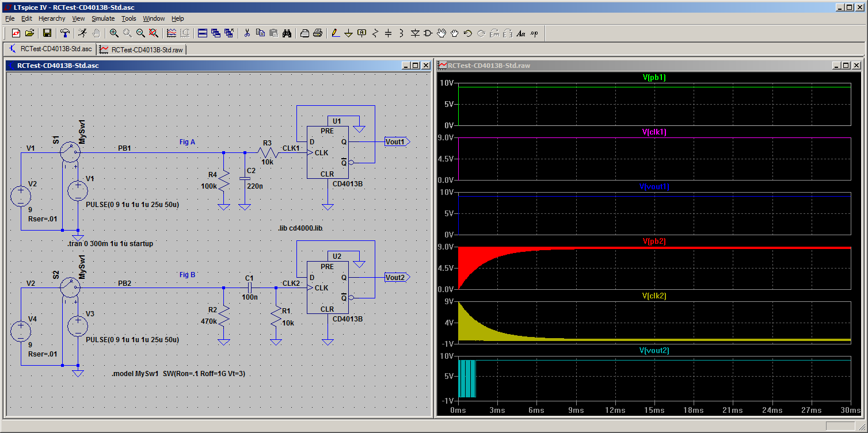The height and width of the screenshot is (433, 868).
Task: Open Find with the binoculars icon
Action: (287, 33)
